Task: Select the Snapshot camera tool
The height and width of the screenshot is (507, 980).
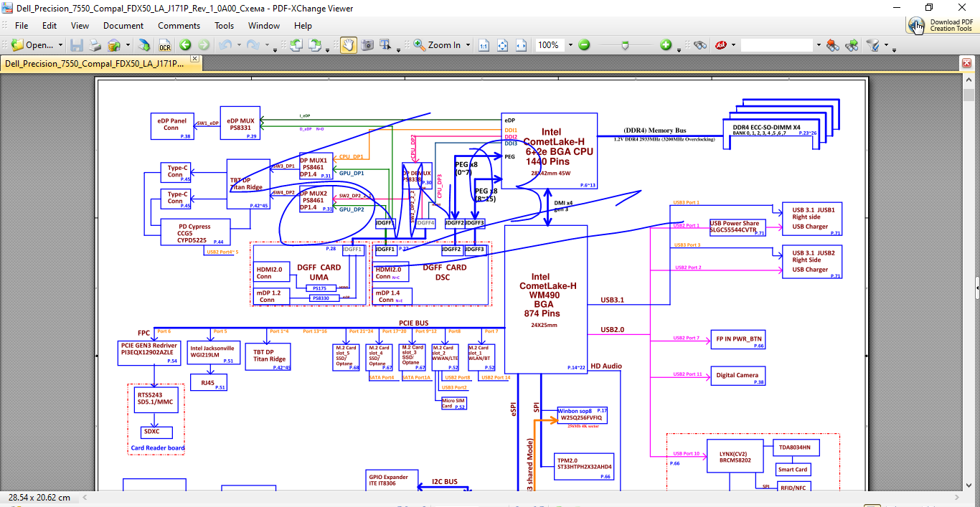Action: tap(367, 44)
